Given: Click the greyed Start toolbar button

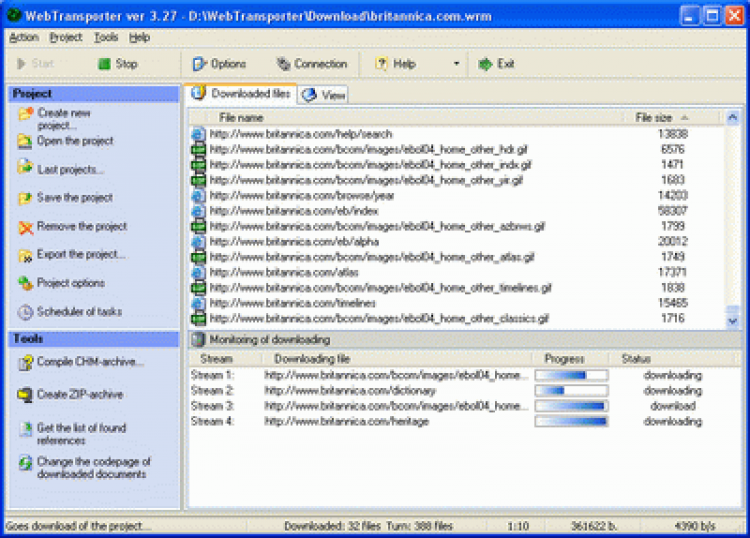Looking at the screenshot, I should [x=36, y=64].
